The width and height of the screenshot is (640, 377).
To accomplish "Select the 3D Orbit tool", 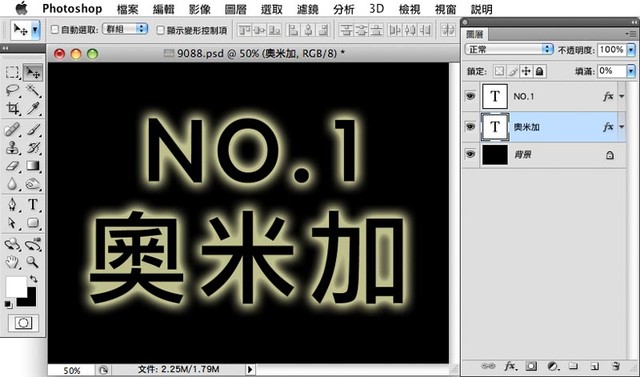I will point(33,244).
